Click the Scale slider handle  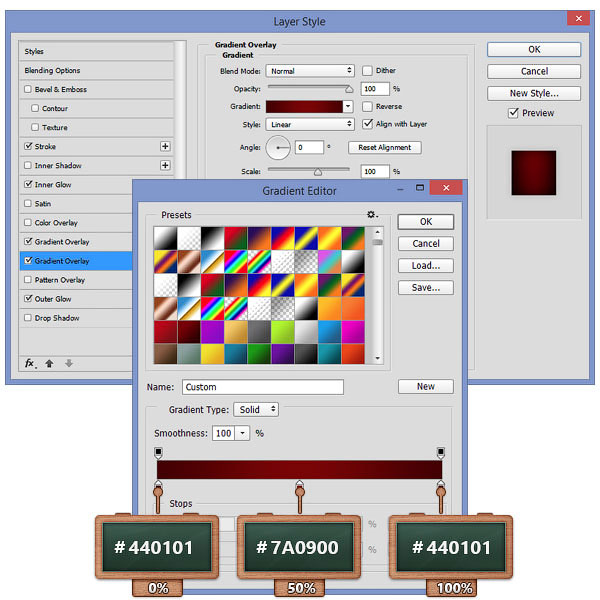(x=318, y=172)
